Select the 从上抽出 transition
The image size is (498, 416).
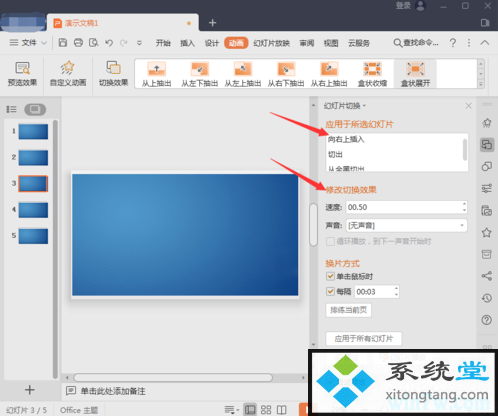(x=156, y=75)
